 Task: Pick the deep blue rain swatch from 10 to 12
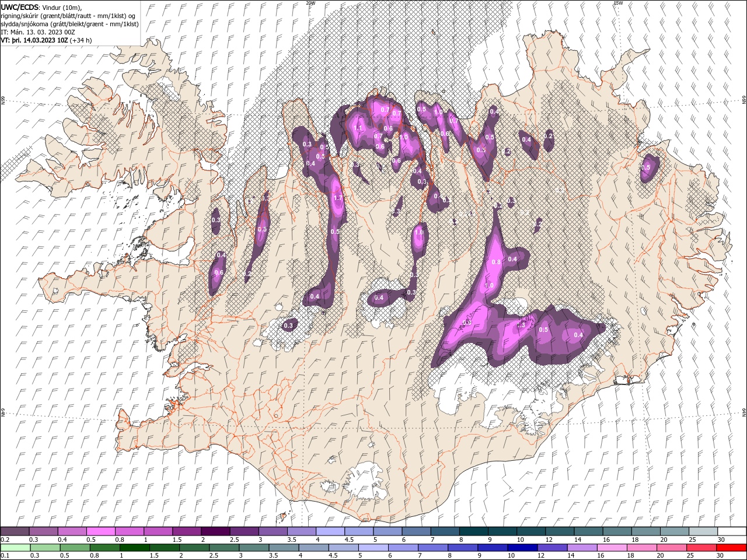tap(522, 548)
